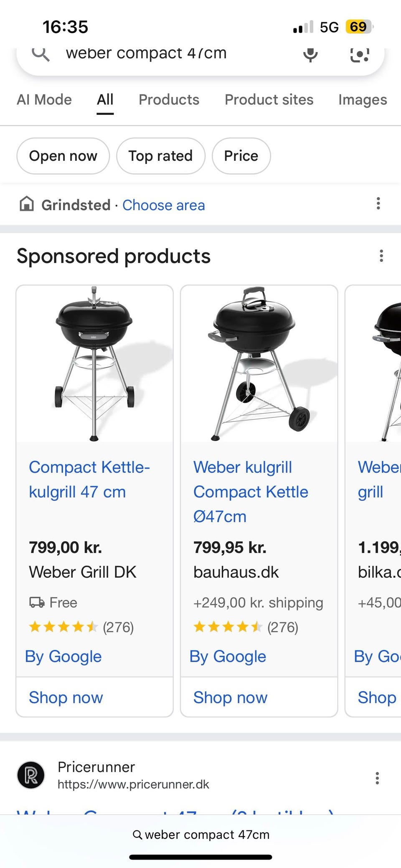Switch to the Products tab
Screen dimensions: 401x868
[x=169, y=100]
